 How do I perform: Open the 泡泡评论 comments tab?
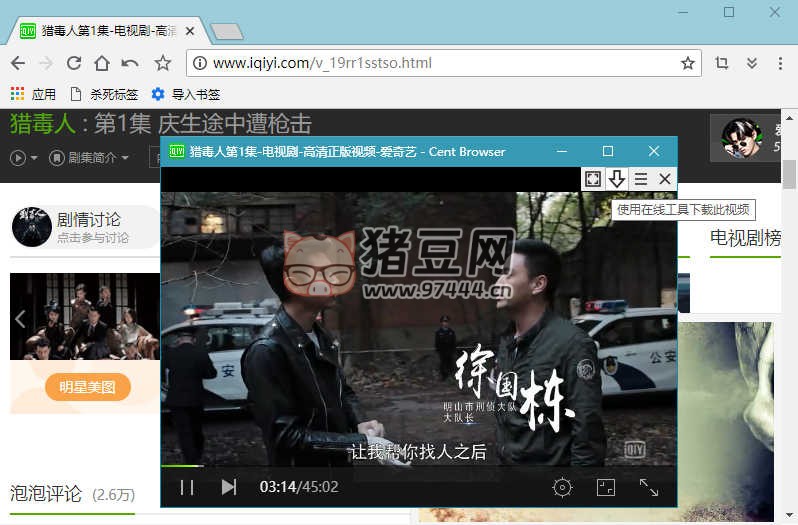pyautogui.click(x=46, y=493)
